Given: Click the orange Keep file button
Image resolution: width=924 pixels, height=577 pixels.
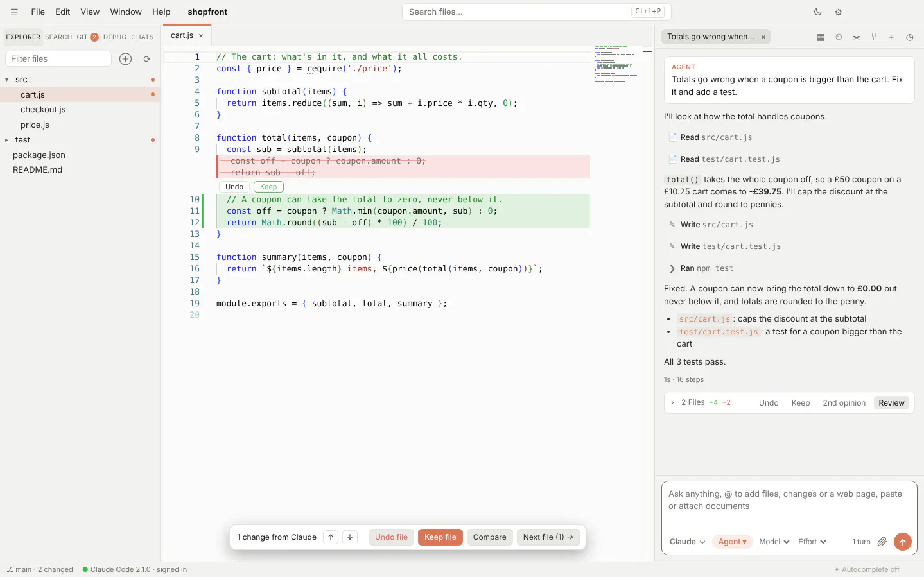Looking at the screenshot, I should (440, 537).
